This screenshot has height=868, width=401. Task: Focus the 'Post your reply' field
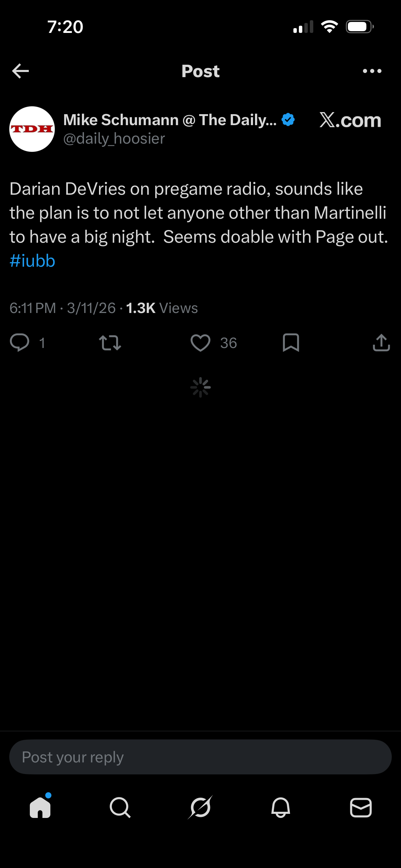(200, 757)
